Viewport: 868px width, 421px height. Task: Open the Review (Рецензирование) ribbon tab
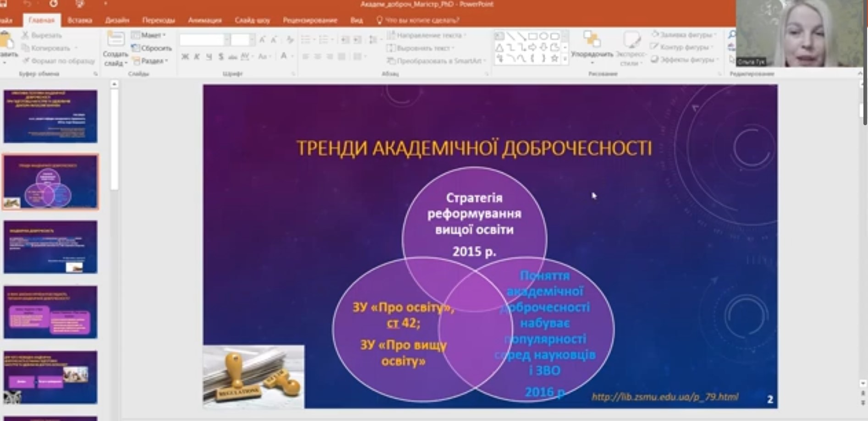coord(310,20)
